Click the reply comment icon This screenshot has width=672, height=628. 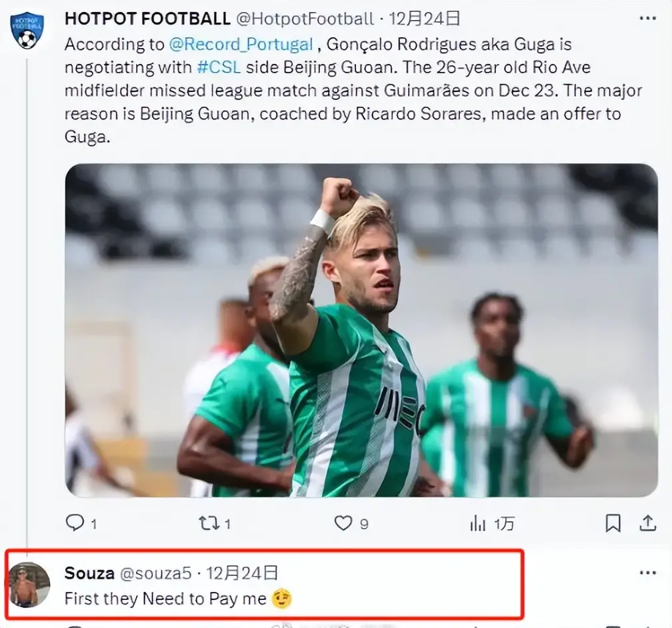(75, 523)
